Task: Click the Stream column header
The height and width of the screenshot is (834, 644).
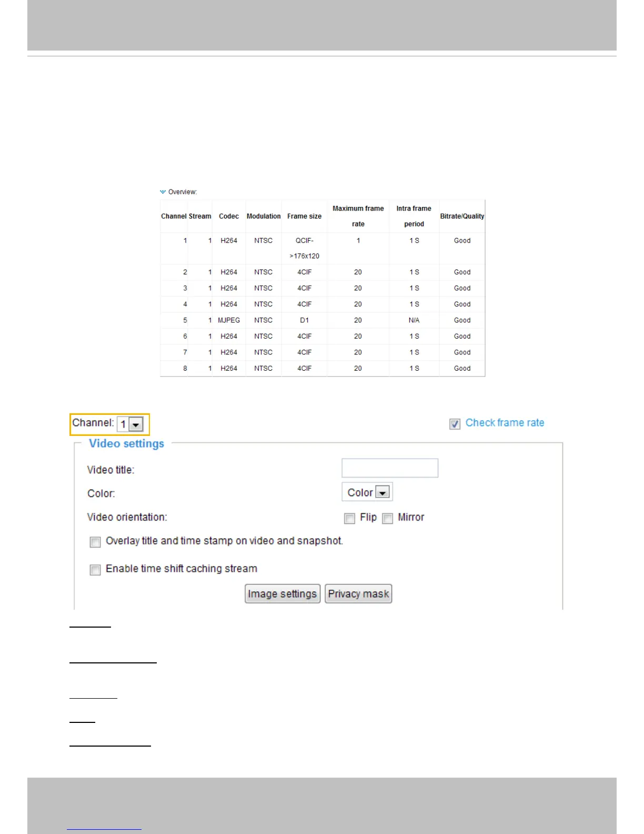Action: (200, 216)
